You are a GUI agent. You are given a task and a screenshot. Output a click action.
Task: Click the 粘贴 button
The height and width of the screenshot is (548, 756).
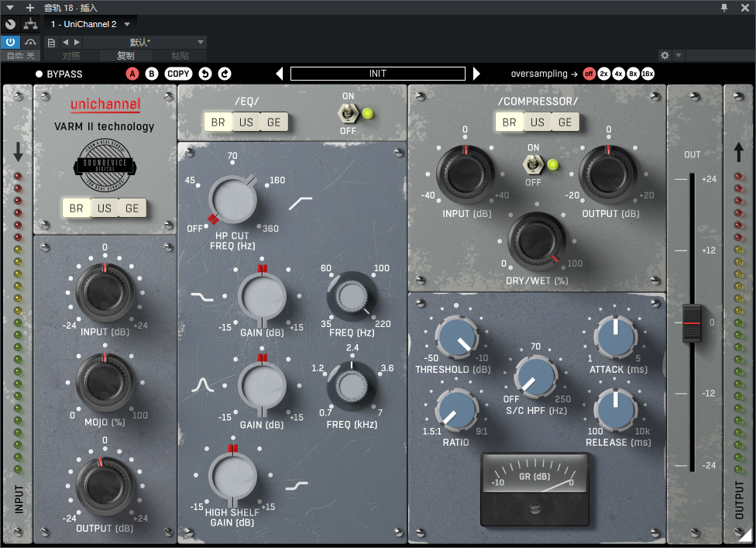click(x=180, y=56)
